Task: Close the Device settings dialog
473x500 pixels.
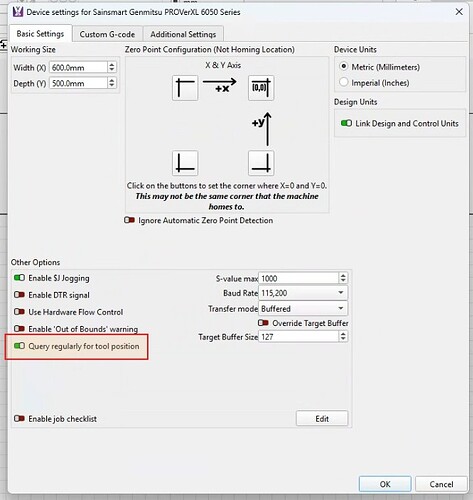Action: [x=459, y=12]
